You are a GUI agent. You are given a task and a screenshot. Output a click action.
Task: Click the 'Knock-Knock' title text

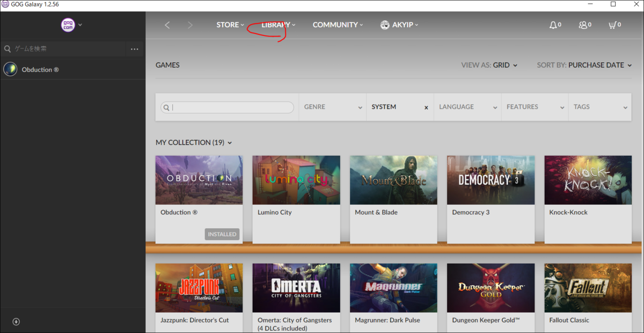568,212
